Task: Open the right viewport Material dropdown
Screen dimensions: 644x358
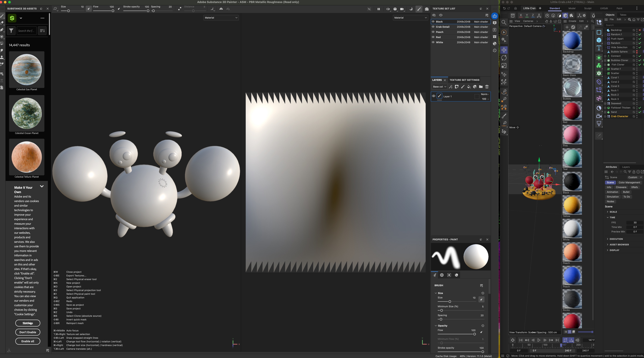Action: 410,18
